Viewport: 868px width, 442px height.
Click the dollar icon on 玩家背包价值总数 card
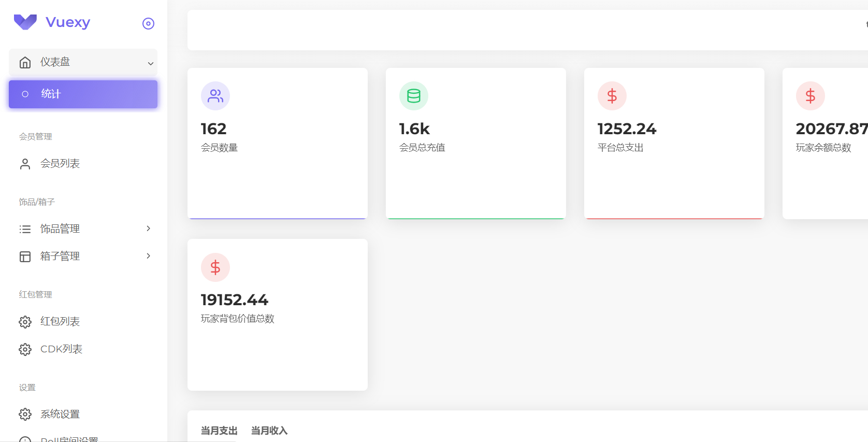[x=215, y=267]
